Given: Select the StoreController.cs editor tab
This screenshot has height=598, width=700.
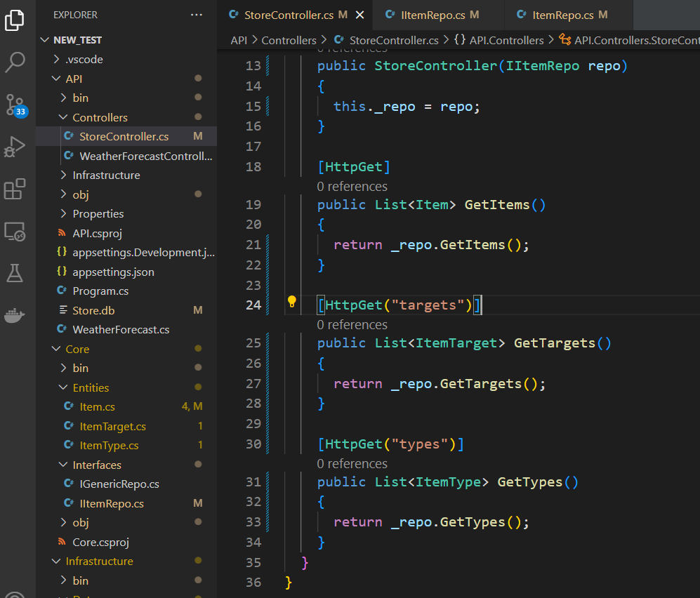Looking at the screenshot, I should (x=293, y=15).
